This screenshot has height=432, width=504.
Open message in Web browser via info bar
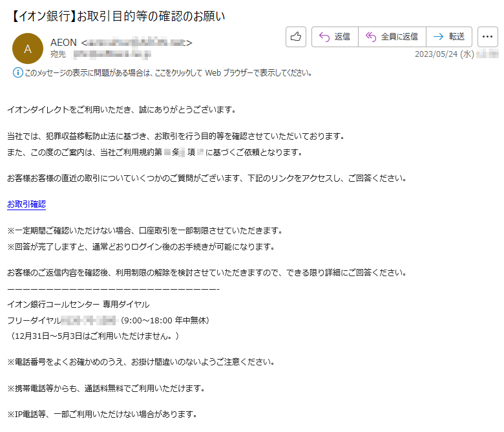(x=168, y=73)
